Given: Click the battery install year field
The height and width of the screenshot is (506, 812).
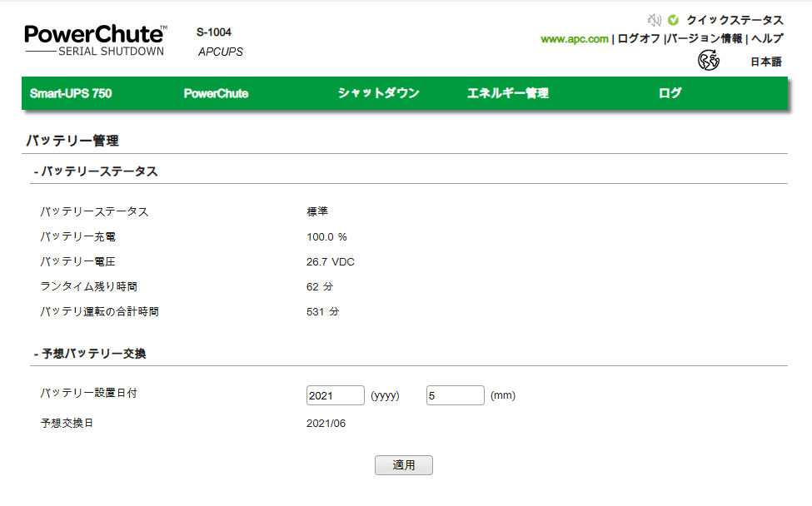Looking at the screenshot, I should (x=336, y=395).
